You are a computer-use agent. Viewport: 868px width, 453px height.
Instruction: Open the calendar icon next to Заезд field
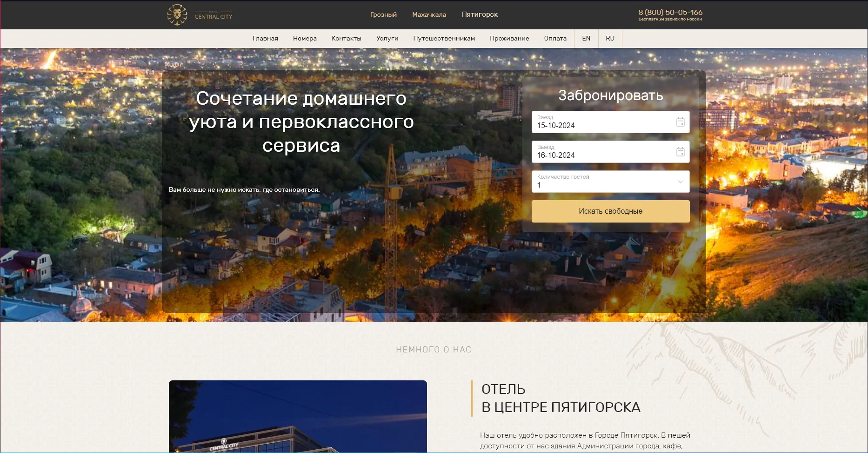pos(681,122)
